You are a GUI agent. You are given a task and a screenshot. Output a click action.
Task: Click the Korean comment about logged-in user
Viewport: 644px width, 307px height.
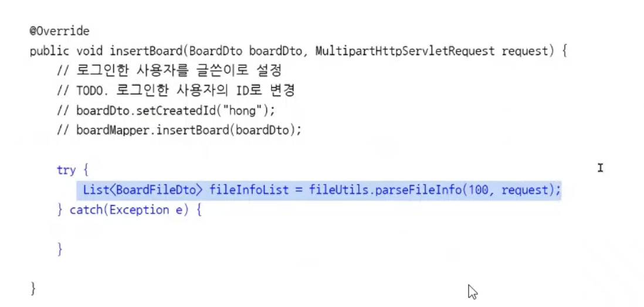tap(170, 70)
